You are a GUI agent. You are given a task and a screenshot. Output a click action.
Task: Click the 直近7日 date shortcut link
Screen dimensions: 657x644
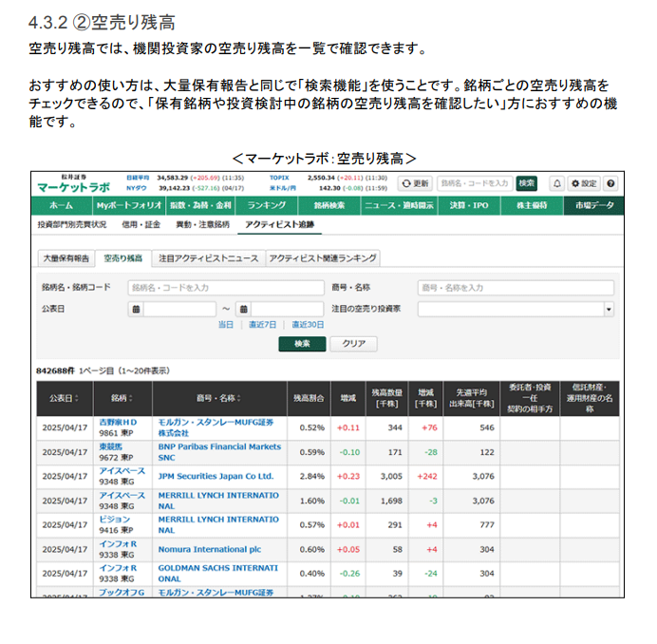[263, 325]
